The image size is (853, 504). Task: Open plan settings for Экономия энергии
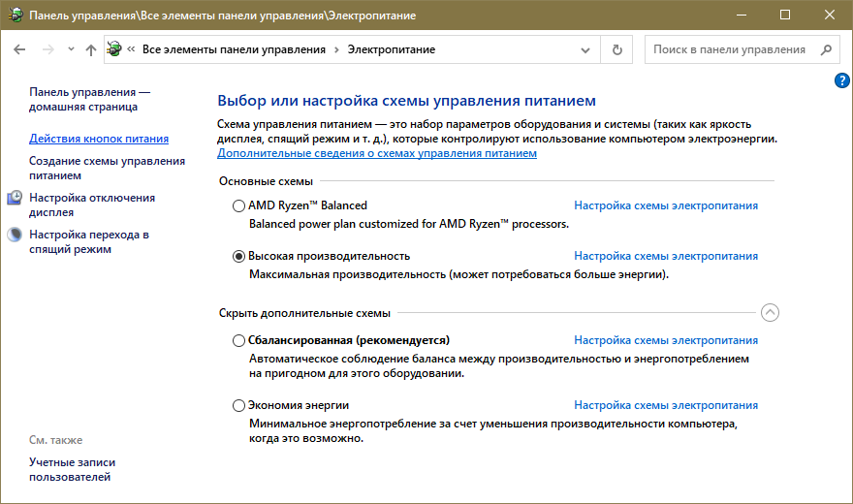coord(666,405)
